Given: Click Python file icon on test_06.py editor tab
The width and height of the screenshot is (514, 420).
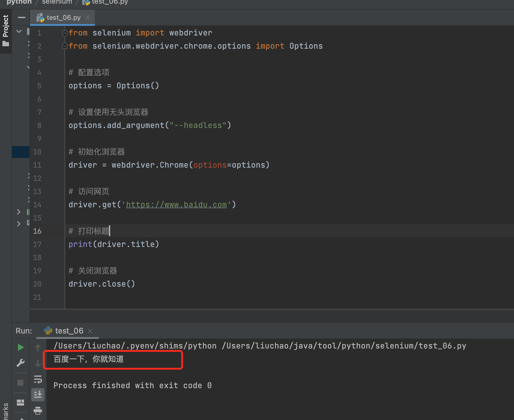Looking at the screenshot, I should pyautogui.click(x=41, y=18).
